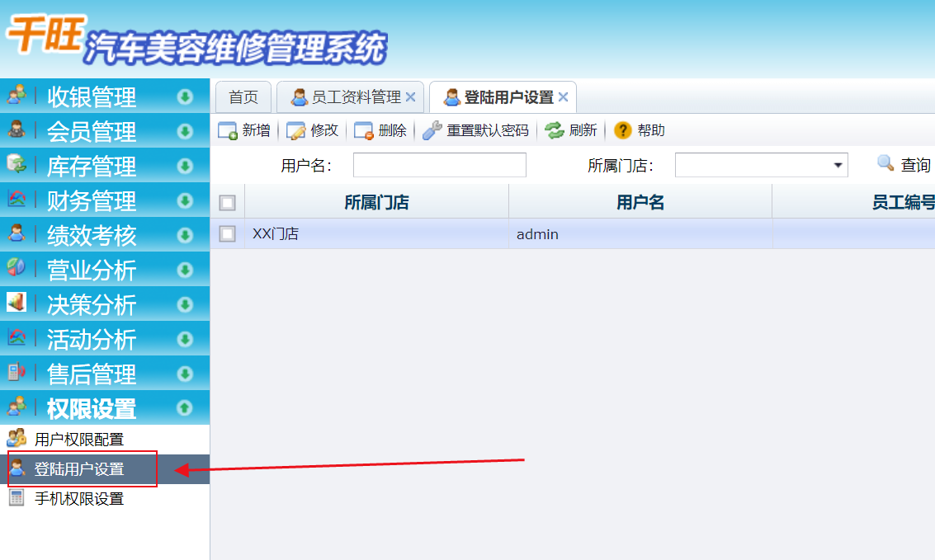The width and height of the screenshot is (935, 560).
Task: Collapse the 权限设置 section arrow
Action: pyautogui.click(x=185, y=408)
